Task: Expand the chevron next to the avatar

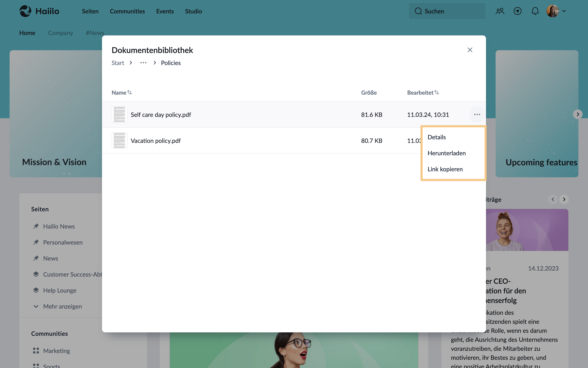Action: click(x=564, y=11)
